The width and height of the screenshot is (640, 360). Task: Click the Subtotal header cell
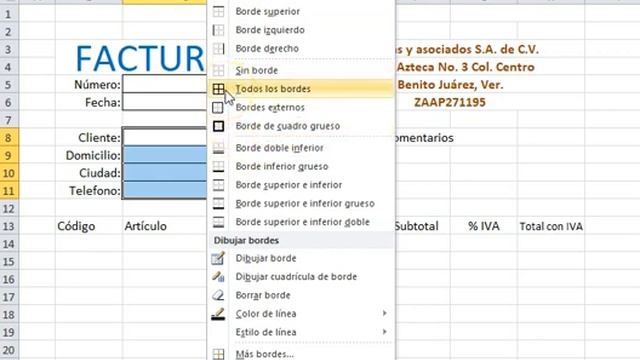tap(422, 226)
